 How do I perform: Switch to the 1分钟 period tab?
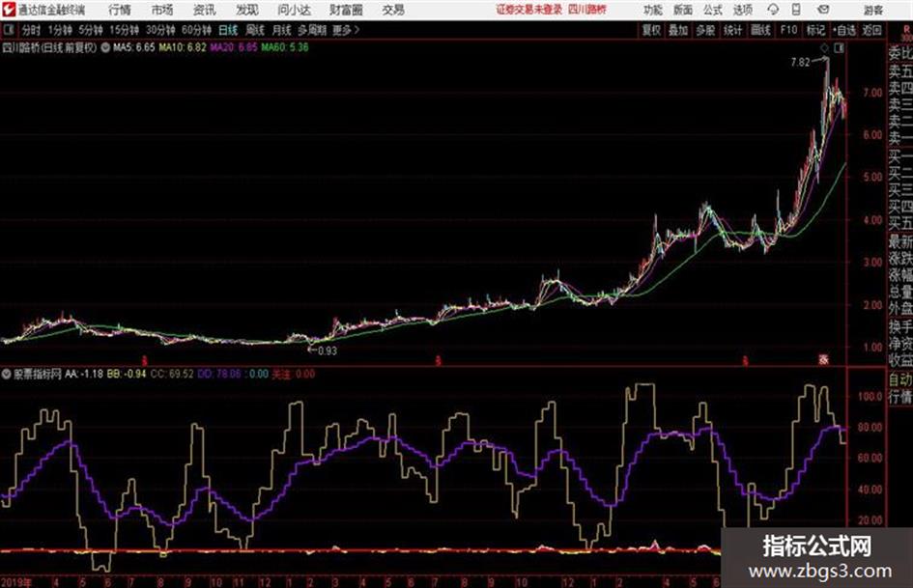pyautogui.click(x=59, y=30)
